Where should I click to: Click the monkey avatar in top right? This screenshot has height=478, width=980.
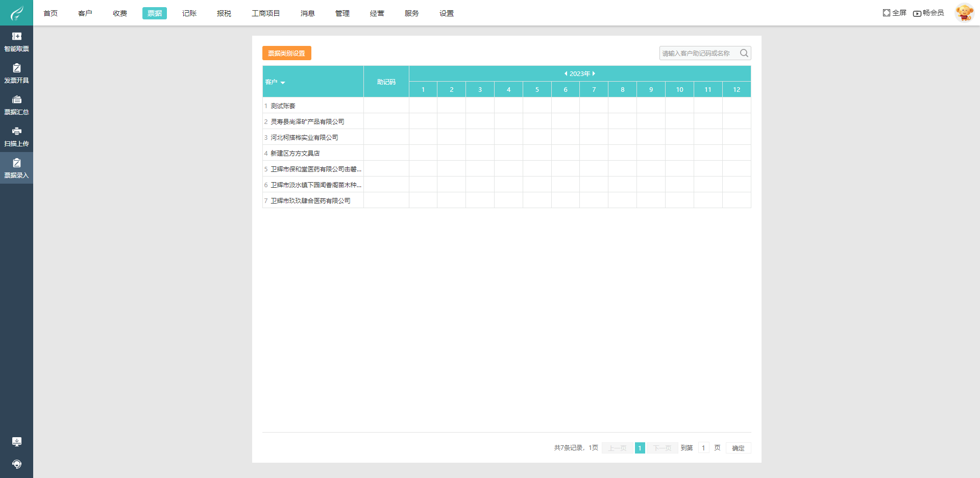[964, 13]
